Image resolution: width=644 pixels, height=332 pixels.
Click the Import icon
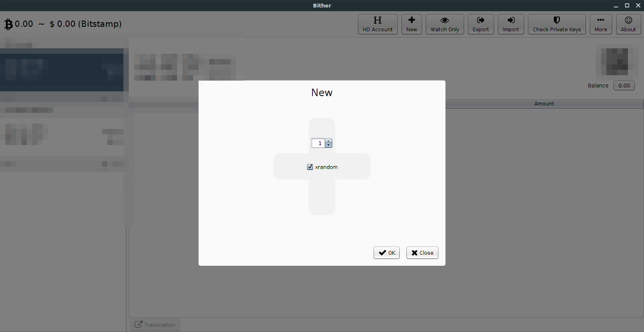click(x=510, y=24)
